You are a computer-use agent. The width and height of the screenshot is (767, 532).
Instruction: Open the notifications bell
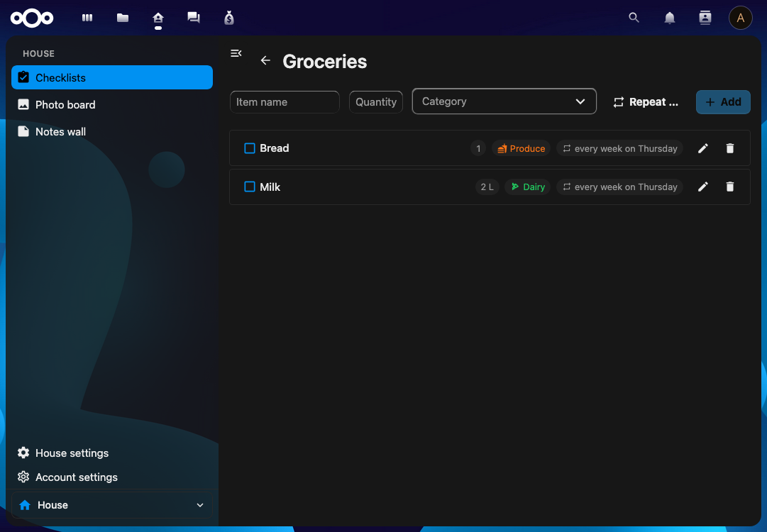pyautogui.click(x=669, y=18)
